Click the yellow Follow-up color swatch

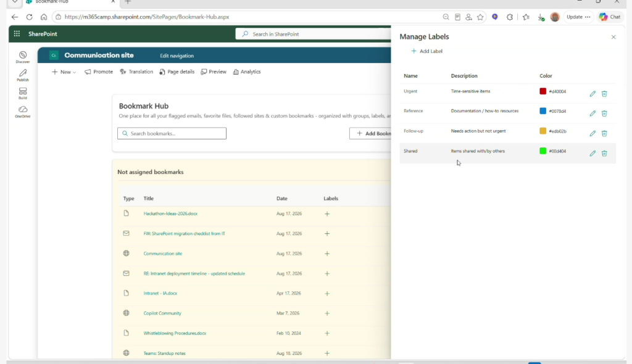pyautogui.click(x=543, y=131)
